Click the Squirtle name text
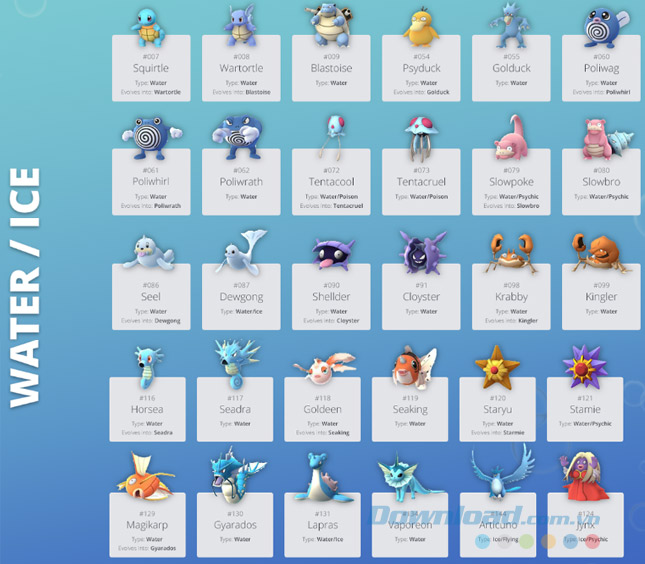This screenshot has width=645, height=564. 151,68
